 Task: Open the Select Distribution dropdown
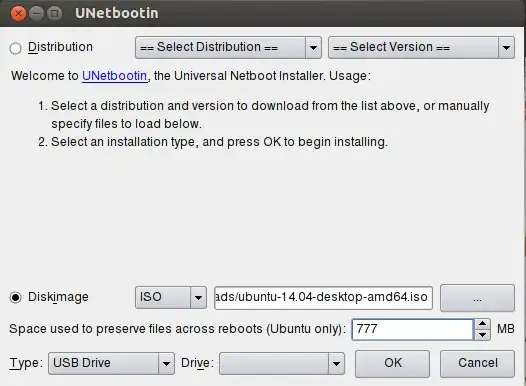point(228,48)
